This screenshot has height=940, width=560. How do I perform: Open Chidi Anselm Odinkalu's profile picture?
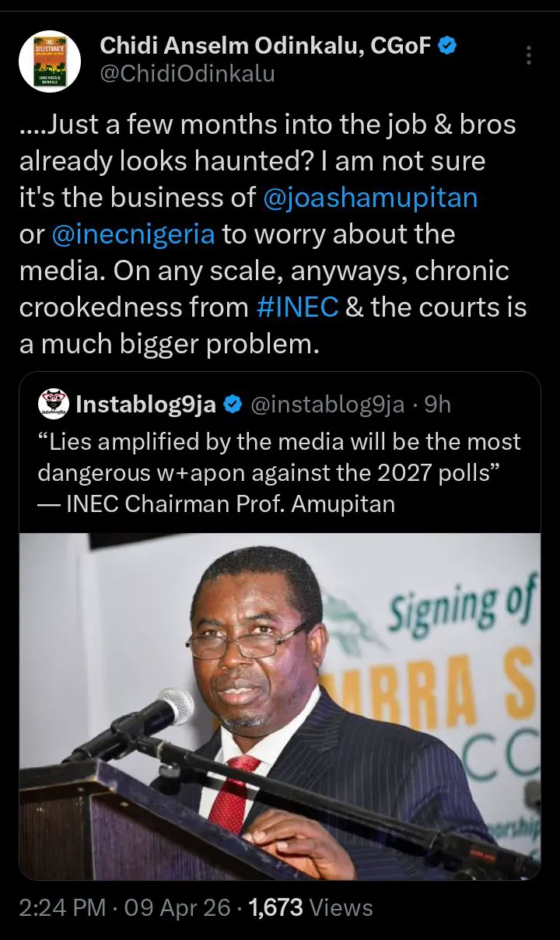click(50, 62)
